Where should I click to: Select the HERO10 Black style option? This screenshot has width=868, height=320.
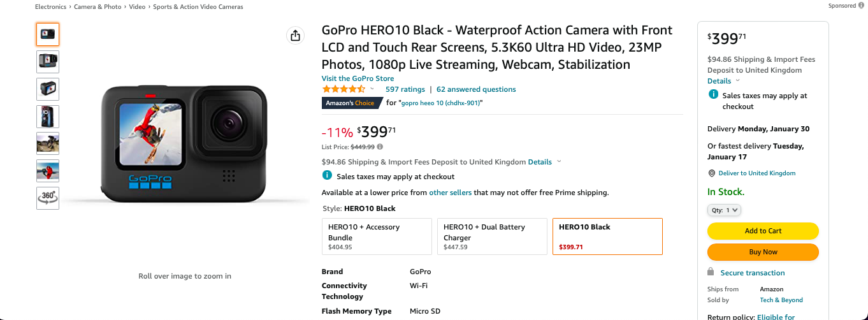(607, 236)
